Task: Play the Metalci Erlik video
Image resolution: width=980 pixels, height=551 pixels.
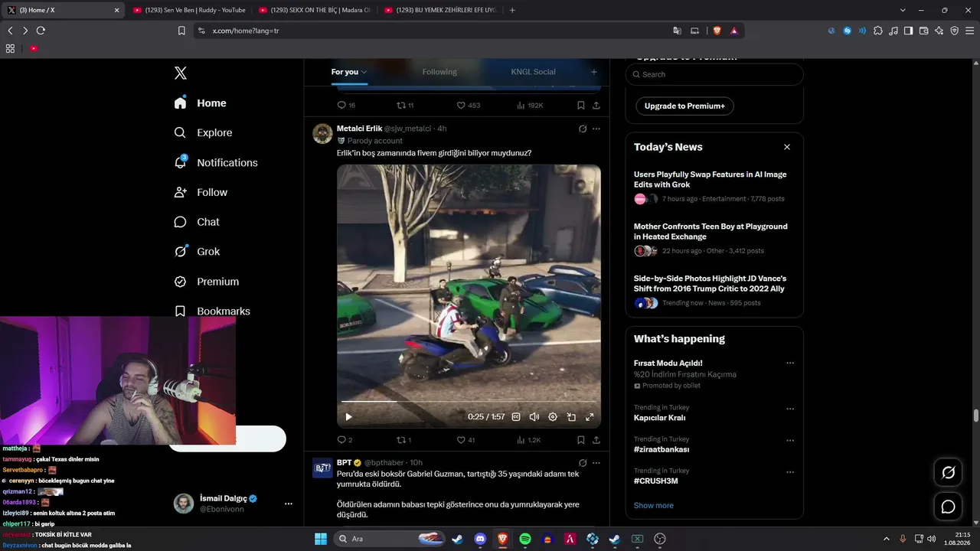Action: pos(348,417)
